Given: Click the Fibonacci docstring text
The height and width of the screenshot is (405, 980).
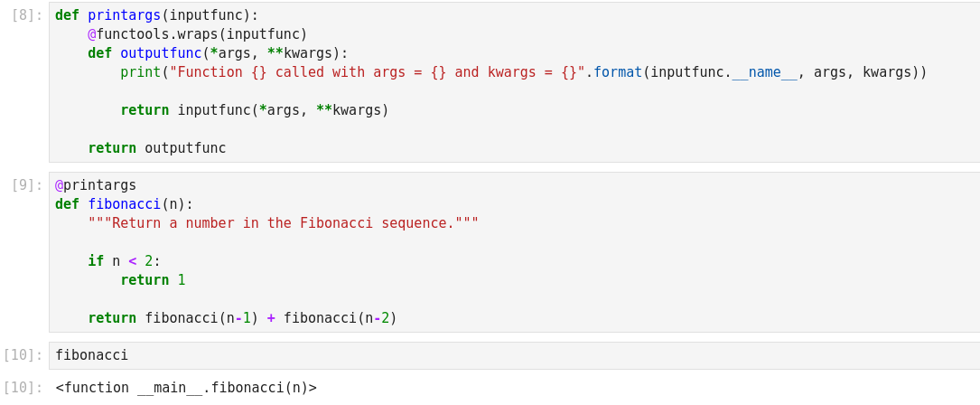Looking at the screenshot, I should coord(283,223).
